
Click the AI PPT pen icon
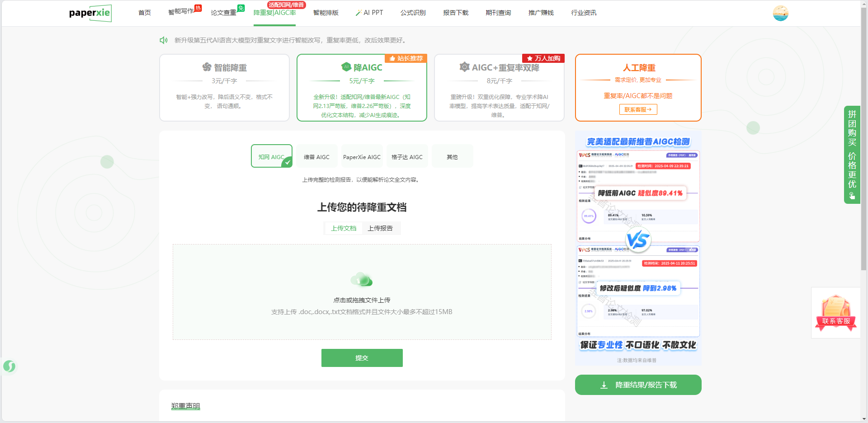click(359, 13)
